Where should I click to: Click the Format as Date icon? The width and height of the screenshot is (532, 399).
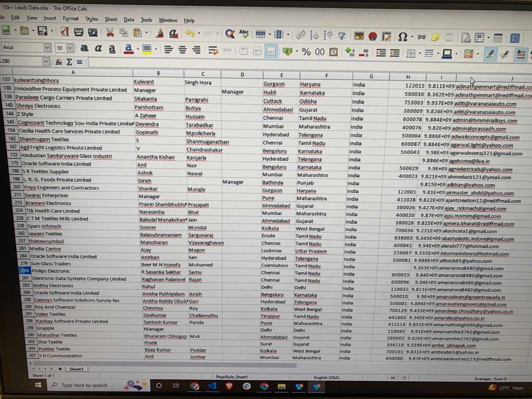(x=333, y=52)
